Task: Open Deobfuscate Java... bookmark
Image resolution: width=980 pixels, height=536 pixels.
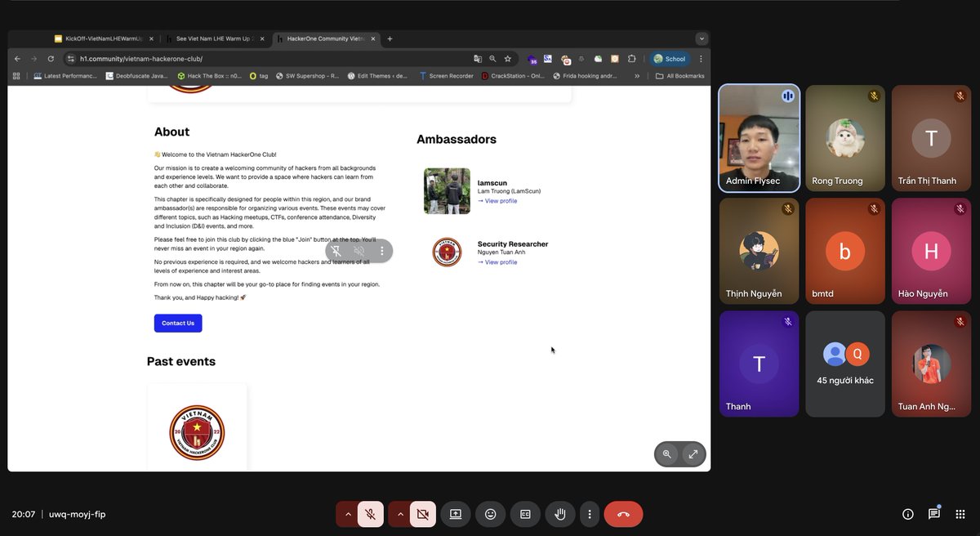Action: pos(136,76)
